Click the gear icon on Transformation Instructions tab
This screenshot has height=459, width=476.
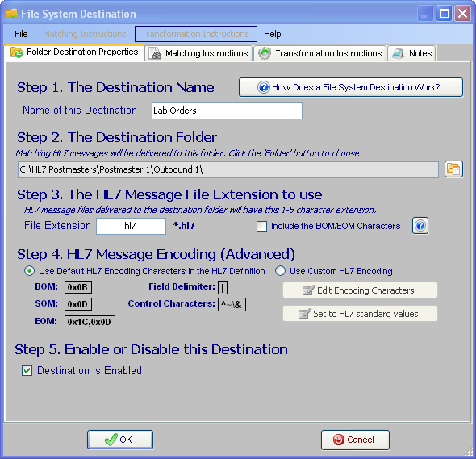click(265, 53)
